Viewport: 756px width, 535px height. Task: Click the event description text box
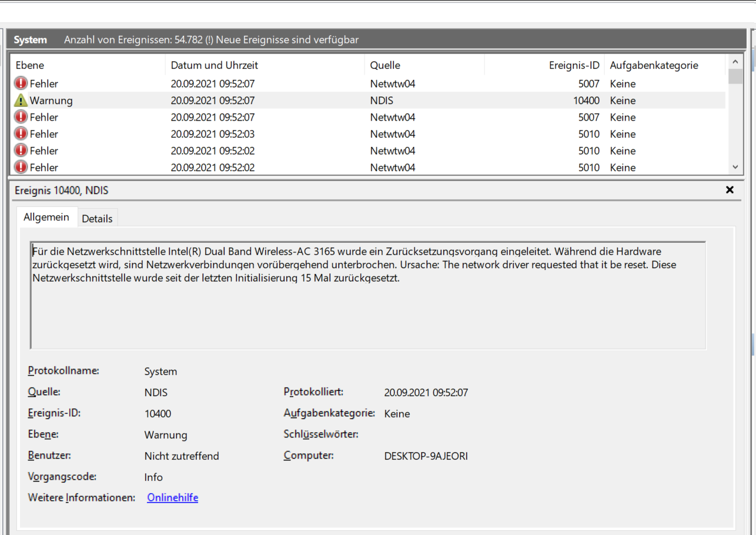368,295
